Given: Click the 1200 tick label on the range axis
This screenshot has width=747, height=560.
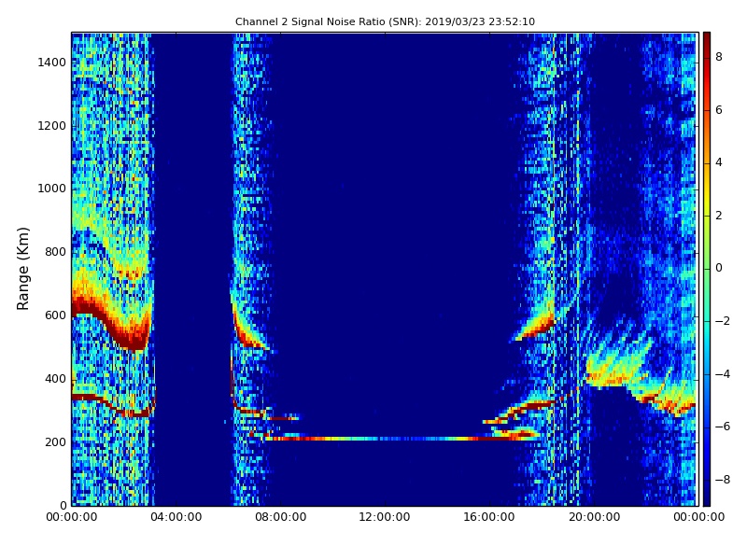Looking at the screenshot, I should (51, 126).
